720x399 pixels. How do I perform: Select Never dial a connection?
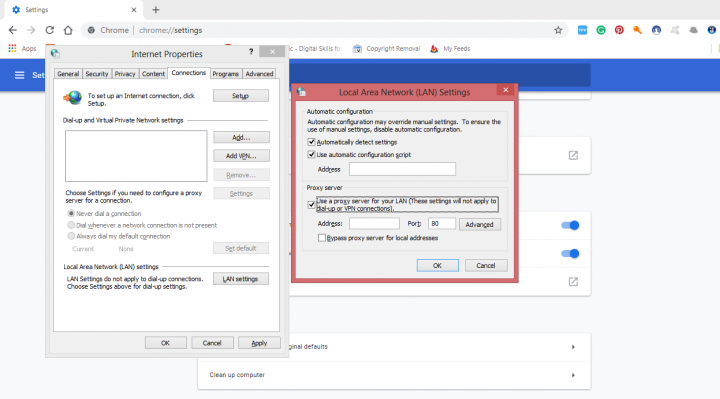coord(71,214)
